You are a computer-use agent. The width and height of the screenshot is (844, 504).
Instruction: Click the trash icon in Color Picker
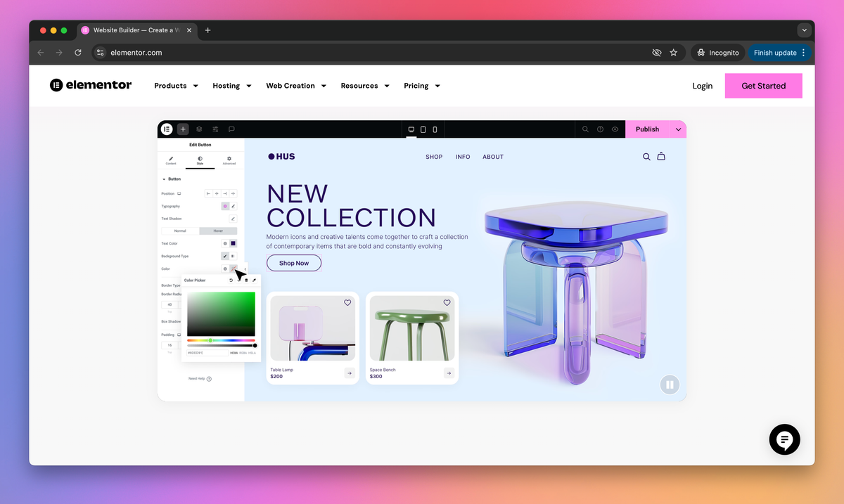pyautogui.click(x=246, y=280)
